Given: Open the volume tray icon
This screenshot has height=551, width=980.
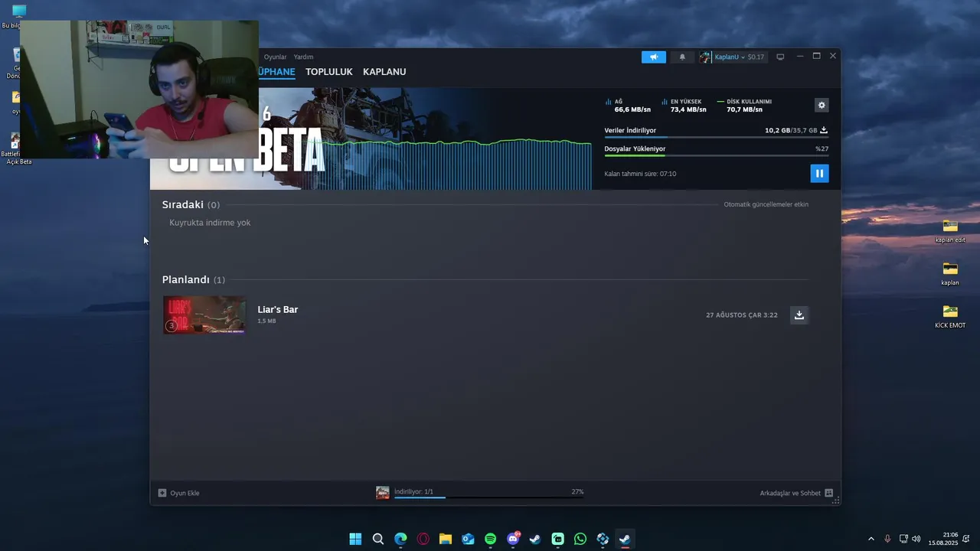Looking at the screenshot, I should click(916, 540).
